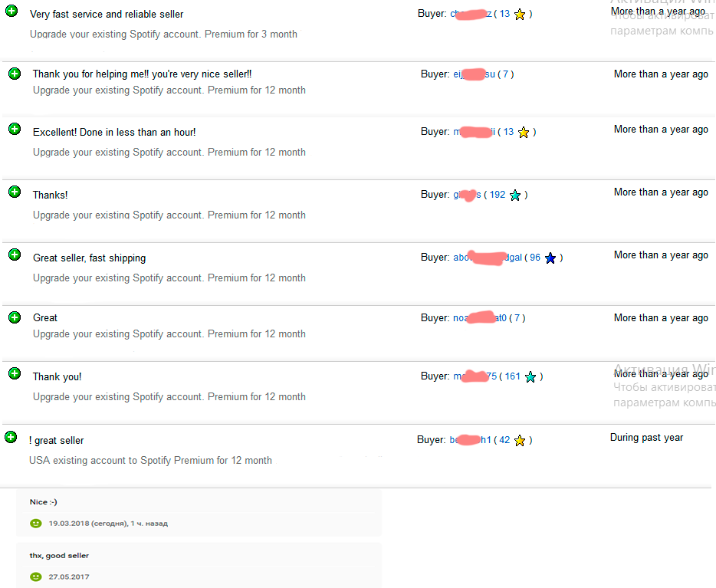The width and height of the screenshot is (716, 588).
Task: Click the green smiley dated 27.05.2017
Action: tap(35, 577)
